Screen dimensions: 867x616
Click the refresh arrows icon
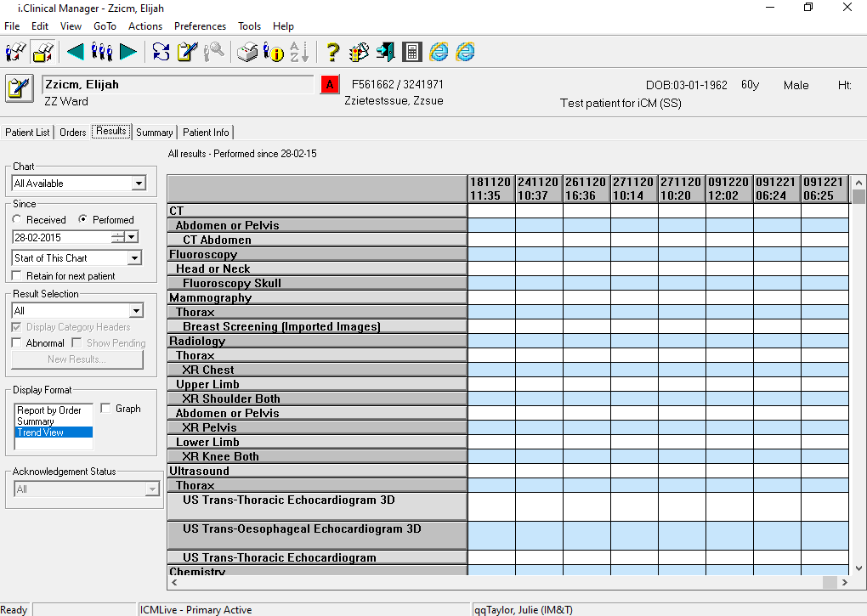coord(161,52)
